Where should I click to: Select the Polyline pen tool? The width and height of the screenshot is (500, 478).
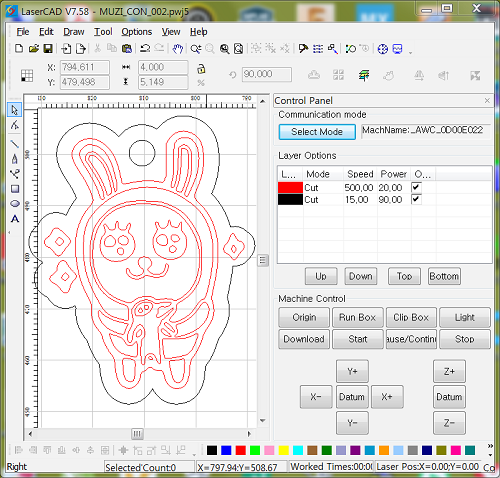(15, 159)
